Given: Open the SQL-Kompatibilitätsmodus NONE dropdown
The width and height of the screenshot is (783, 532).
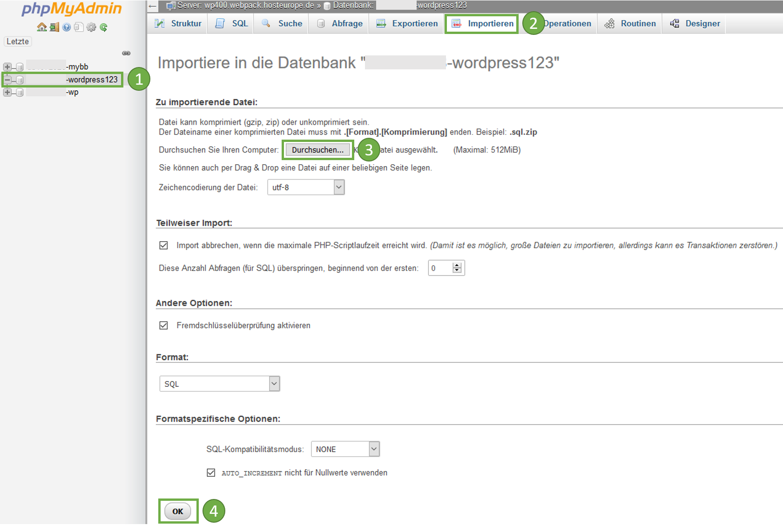Looking at the screenshot, I should 345,449.
